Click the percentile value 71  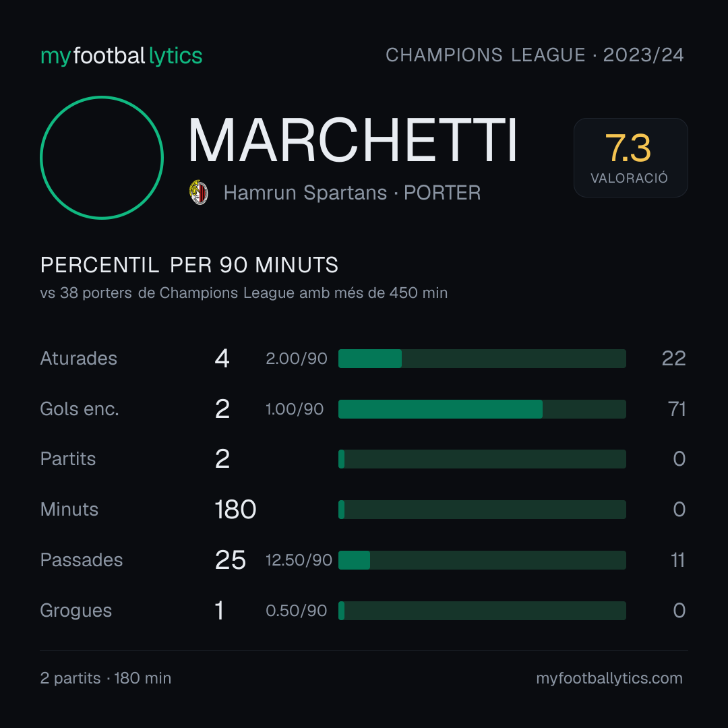point(677,409)
